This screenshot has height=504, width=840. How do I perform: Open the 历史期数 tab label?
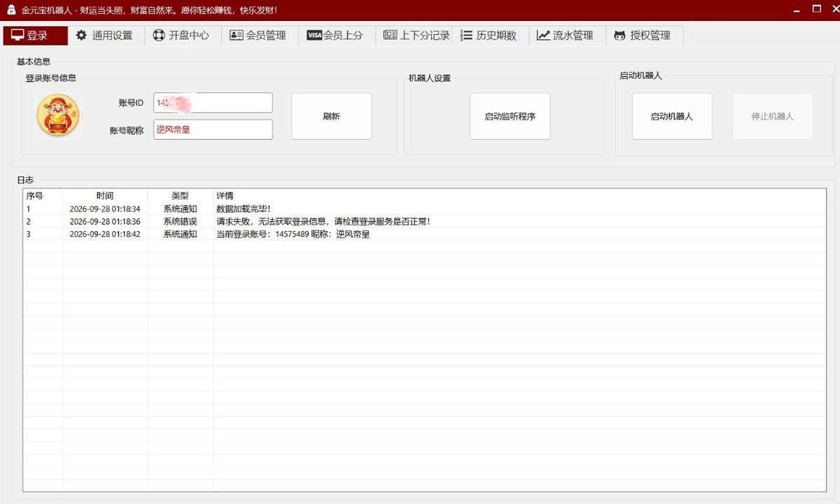click(496, 35)
